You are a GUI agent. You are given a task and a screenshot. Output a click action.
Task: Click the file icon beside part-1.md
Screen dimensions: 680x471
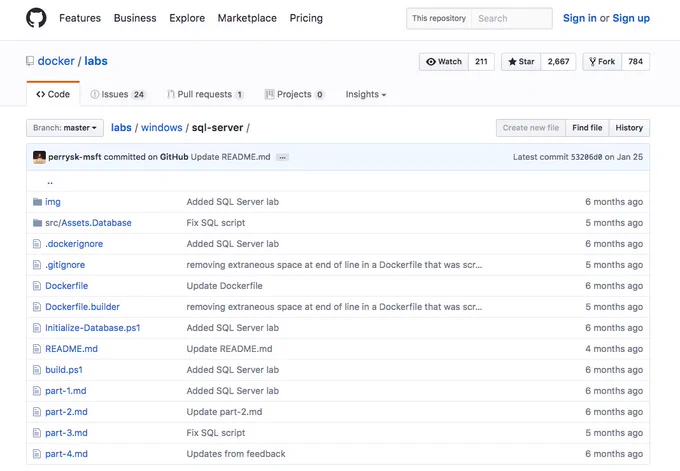tap(37, 391)
